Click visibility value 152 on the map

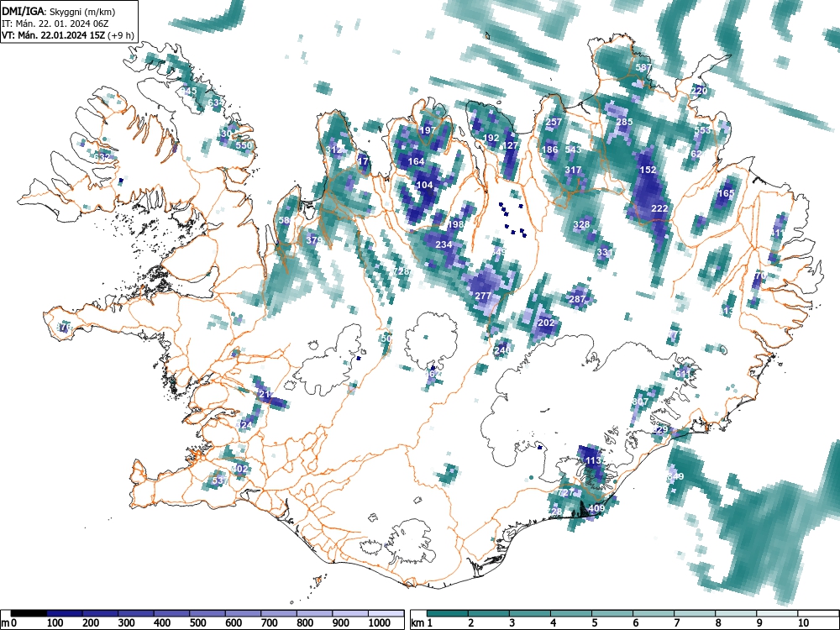pos(648,170)
